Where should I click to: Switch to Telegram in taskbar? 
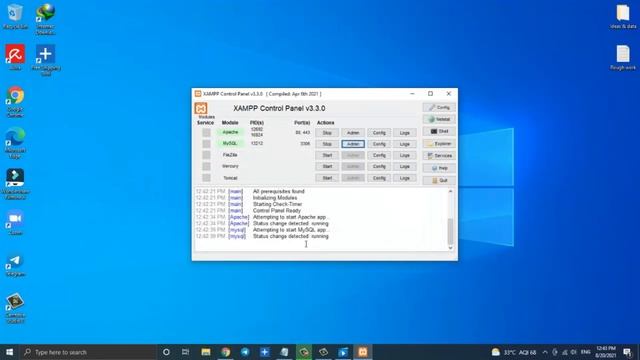coord(245,352)
